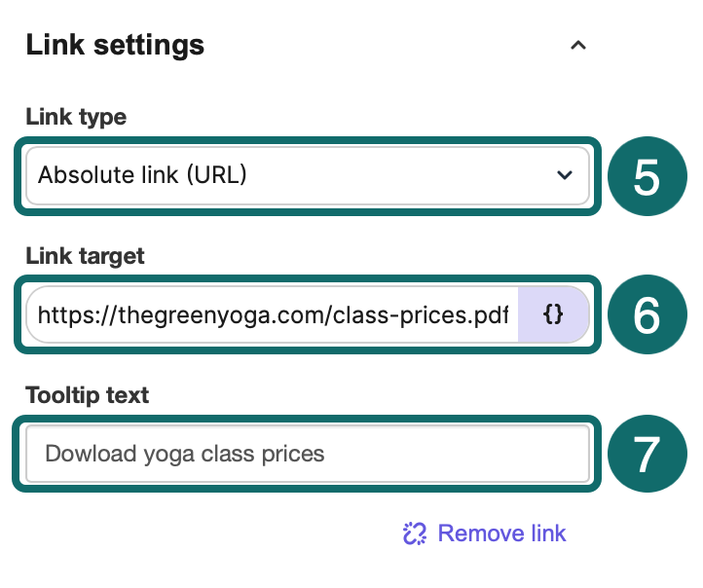Click the Tooltip text label

coord(88,395)
